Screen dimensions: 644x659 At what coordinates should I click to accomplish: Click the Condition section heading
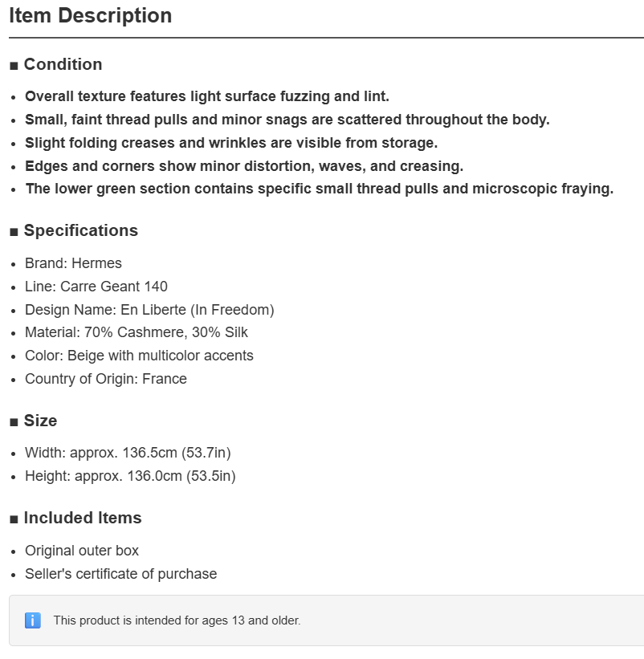(x=63, y=64)
